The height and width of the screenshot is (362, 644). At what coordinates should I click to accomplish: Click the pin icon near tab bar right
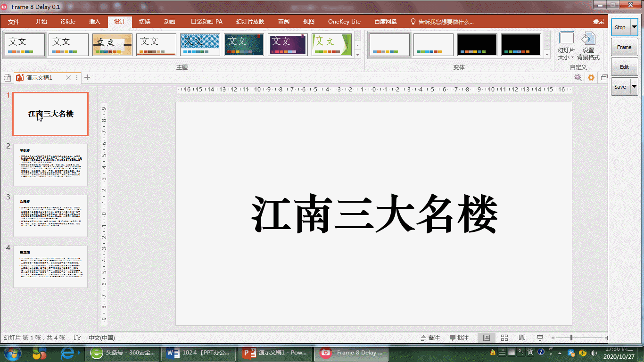point(578,78)
